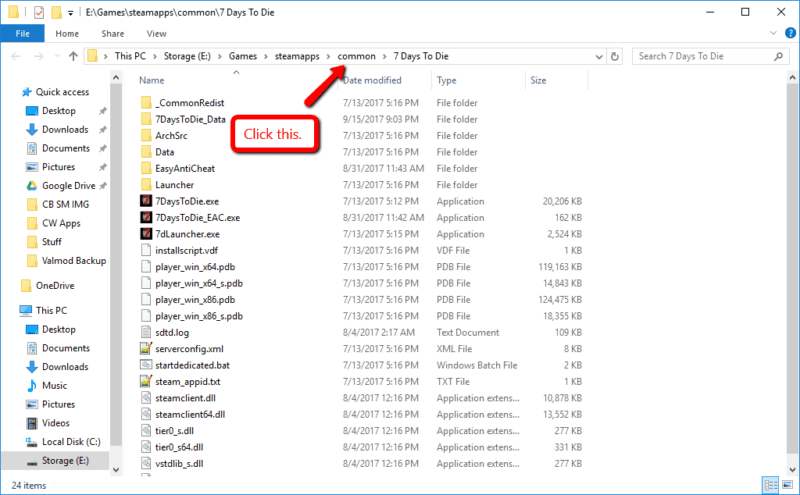This screenshot has width=800, height=495.
Task: Refresh the folder view
Action: click(615, 57)
